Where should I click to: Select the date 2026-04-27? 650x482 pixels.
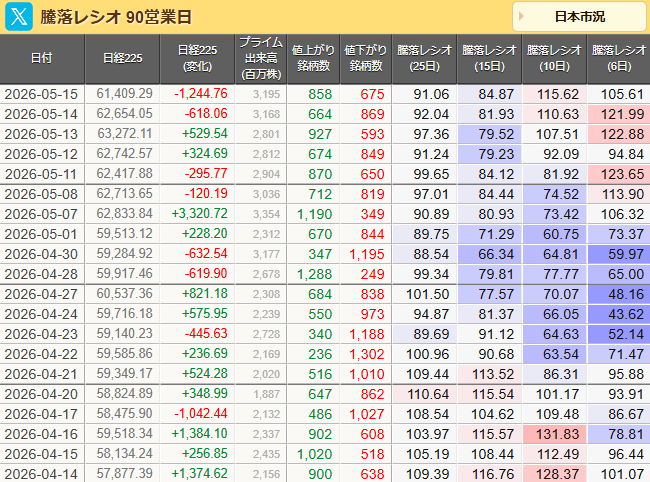tap(41, 294)
